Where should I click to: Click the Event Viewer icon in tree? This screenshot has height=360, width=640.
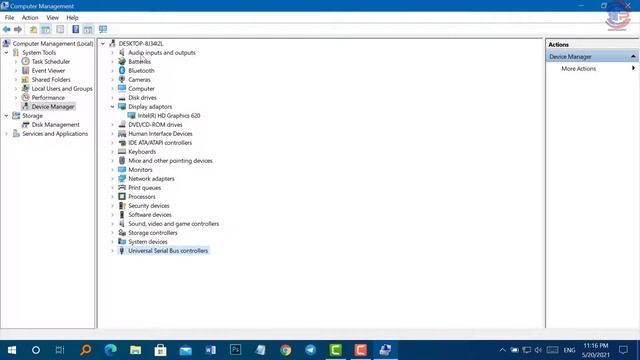(25, 70)
